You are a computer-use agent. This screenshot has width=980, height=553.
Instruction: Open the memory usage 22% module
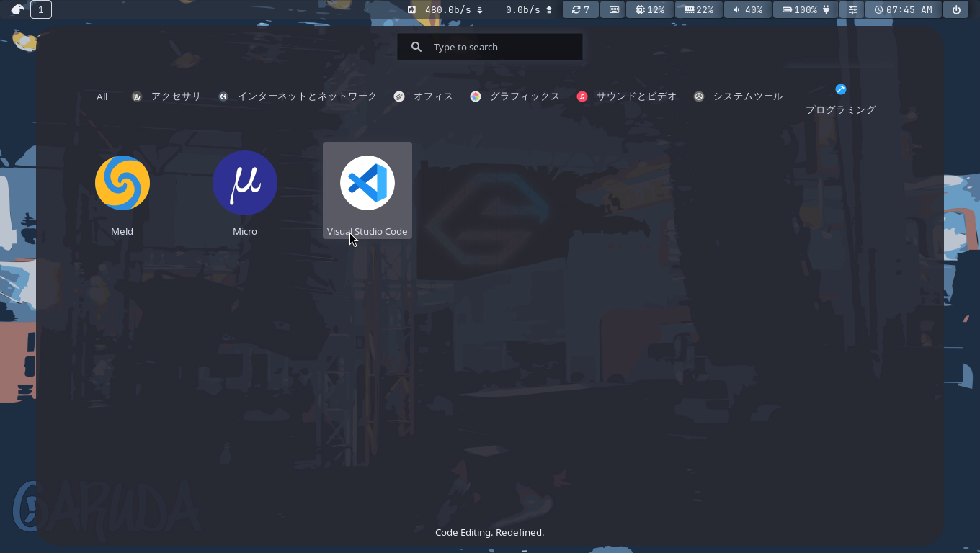click(x=699, y=9)
